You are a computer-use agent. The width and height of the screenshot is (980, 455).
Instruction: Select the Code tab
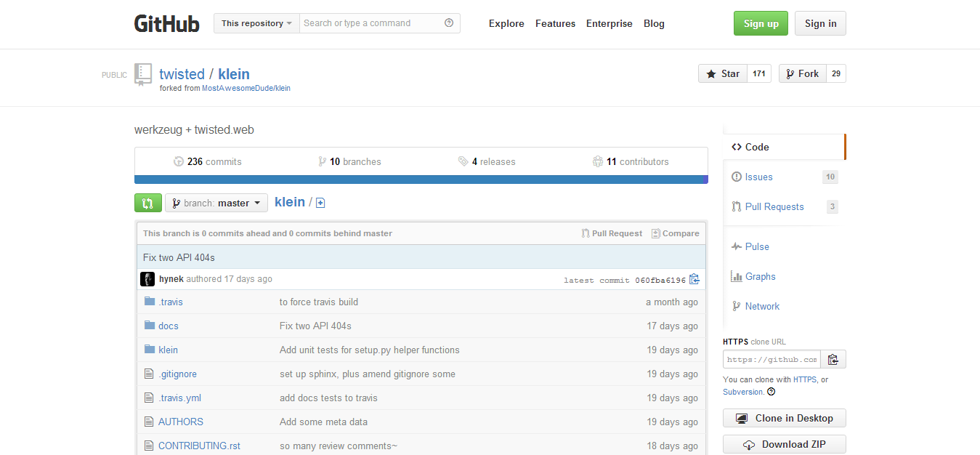pyautogui.click(x=784, y=147)
